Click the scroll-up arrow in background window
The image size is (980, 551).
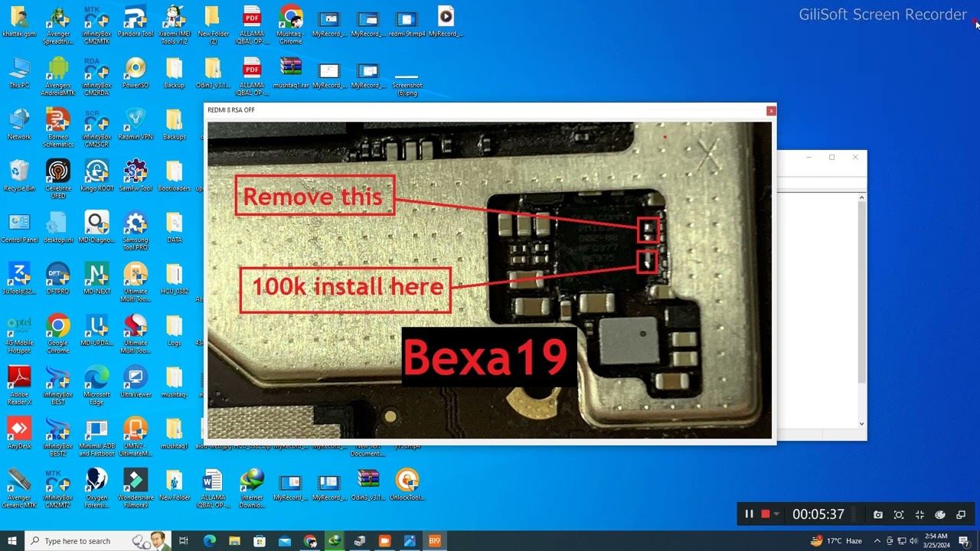pos(861,198)
